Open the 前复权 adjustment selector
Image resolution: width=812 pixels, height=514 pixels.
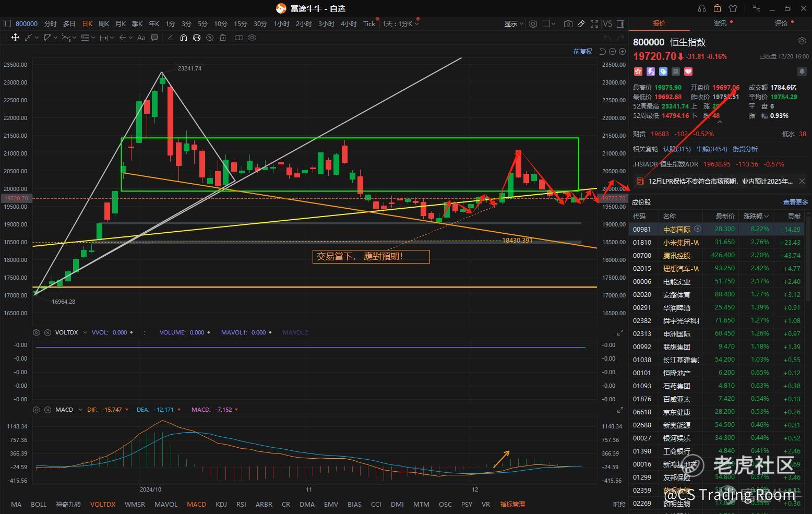(x=582, y=51)
